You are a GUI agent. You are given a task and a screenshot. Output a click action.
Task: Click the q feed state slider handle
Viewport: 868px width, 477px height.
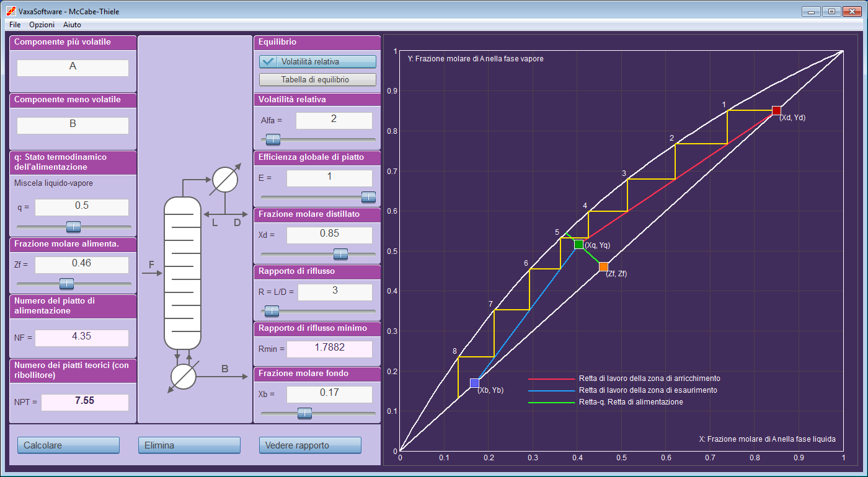[73, 227]
